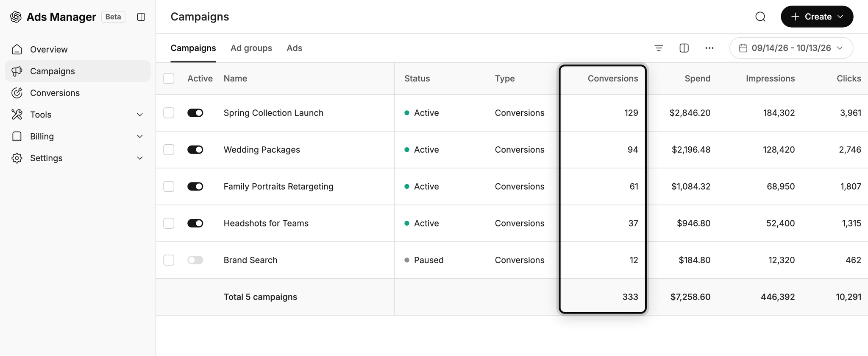Open search with the magnifier icon
Image resolution: width=868 pixels, height=356 pixels.
[x=760, y=17]
